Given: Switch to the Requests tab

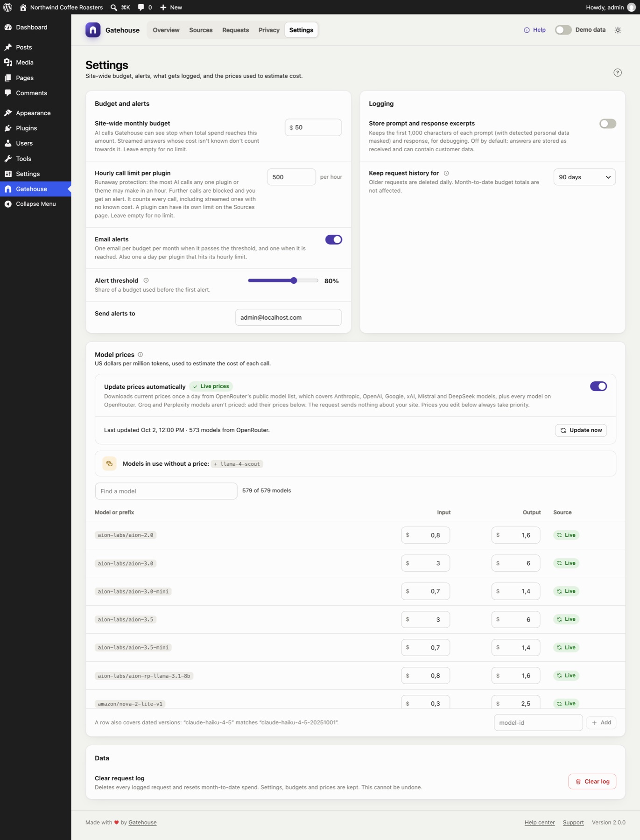Looking at the screenshot, I should pos(235,30).
